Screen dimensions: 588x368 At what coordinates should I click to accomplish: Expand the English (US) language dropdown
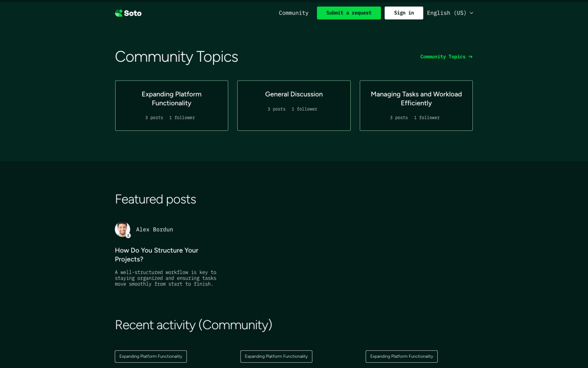tap(446, 13)
